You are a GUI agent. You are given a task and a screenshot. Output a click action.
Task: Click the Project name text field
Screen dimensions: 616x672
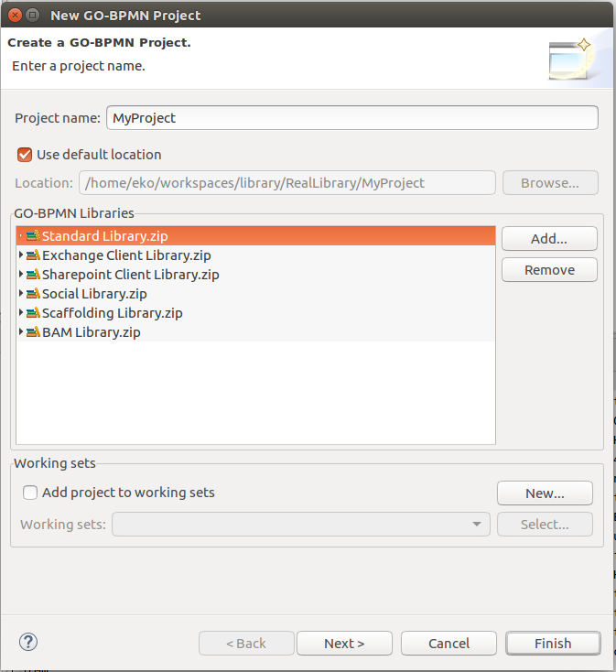352,118
